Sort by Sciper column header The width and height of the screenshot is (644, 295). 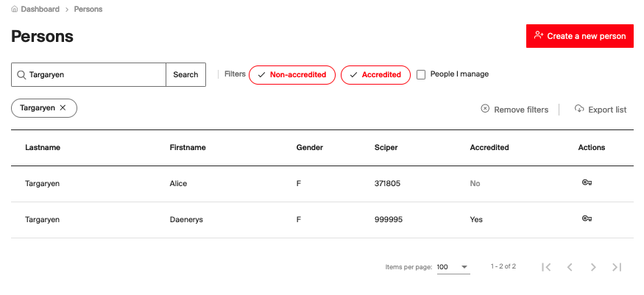(386, 147)
